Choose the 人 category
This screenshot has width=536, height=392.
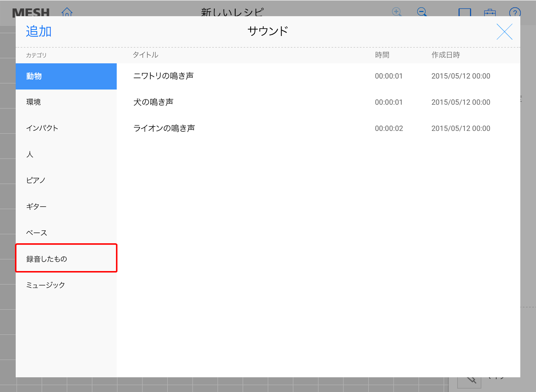pyautogui.click(x=66, y=154)
